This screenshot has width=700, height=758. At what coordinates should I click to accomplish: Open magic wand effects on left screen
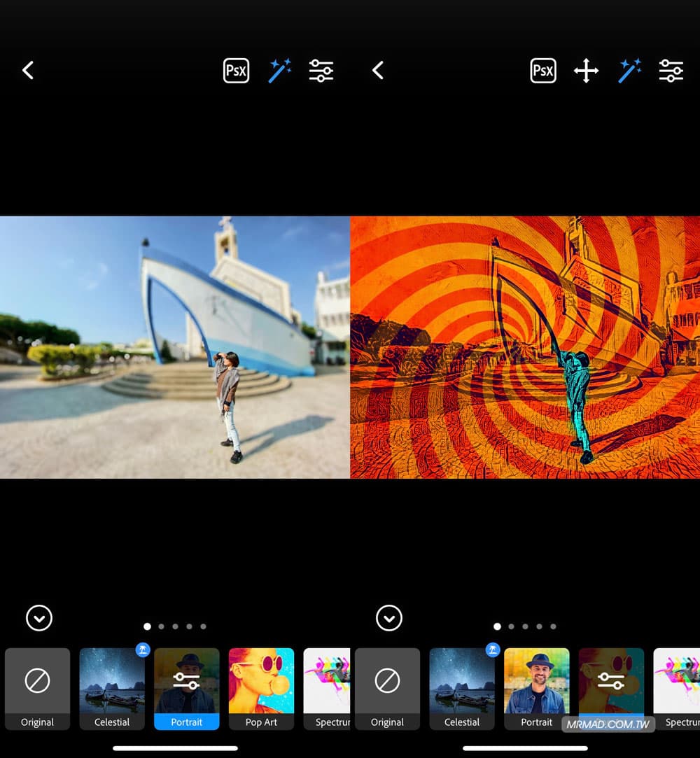click(279, 71)
